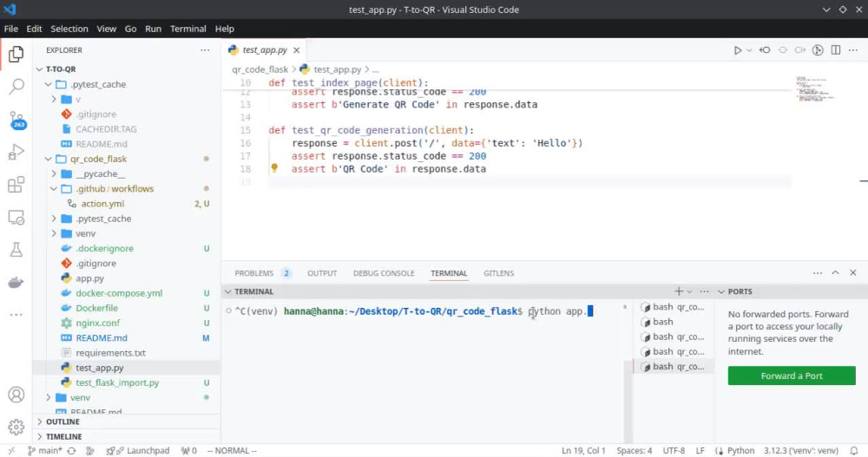Expand the v folder

(54, 99)
